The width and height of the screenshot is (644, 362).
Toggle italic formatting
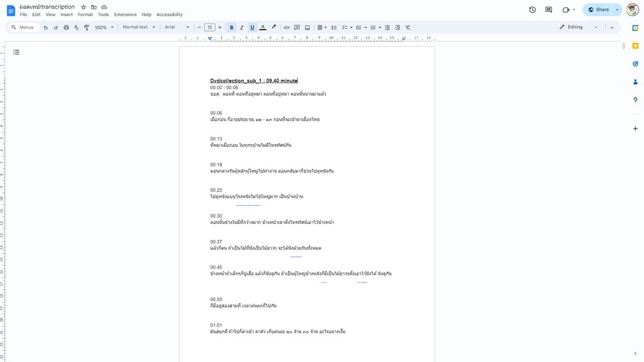(x=241, y=27)
